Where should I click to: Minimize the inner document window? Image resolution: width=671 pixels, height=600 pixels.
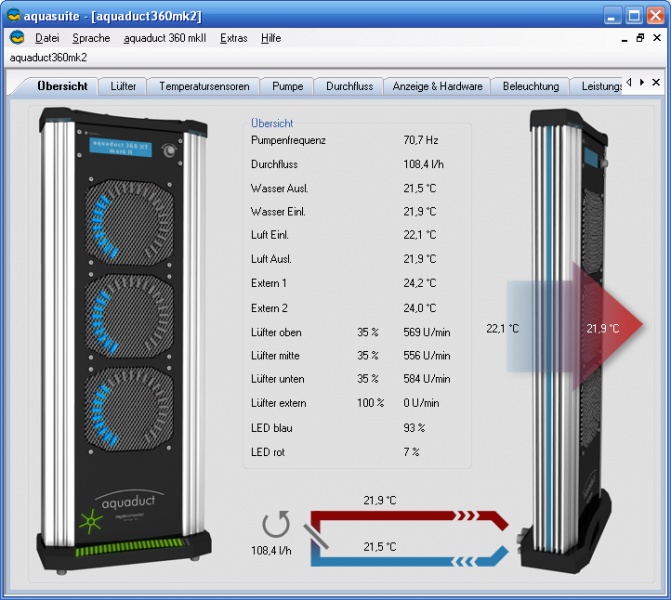point(624,38)
